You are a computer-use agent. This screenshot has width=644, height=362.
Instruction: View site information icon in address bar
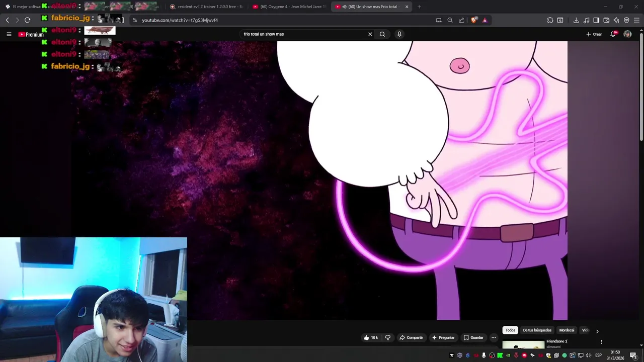(x=134, y=20)
